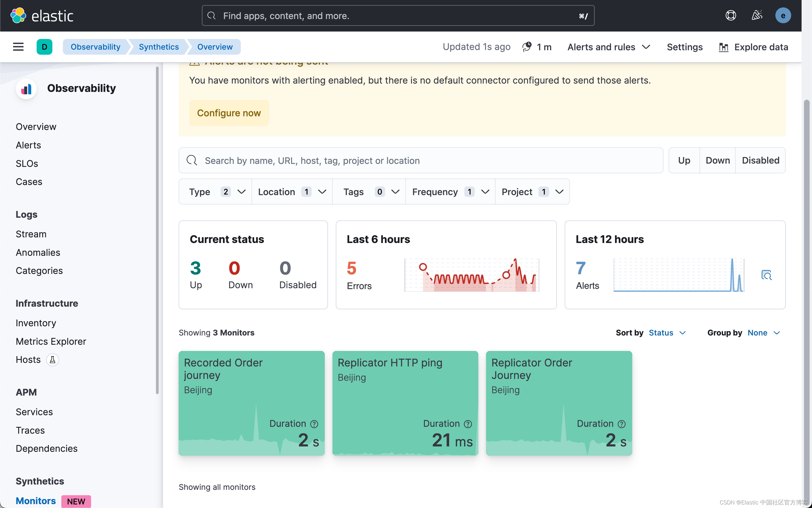Click the Up status filter toggle

684,160
